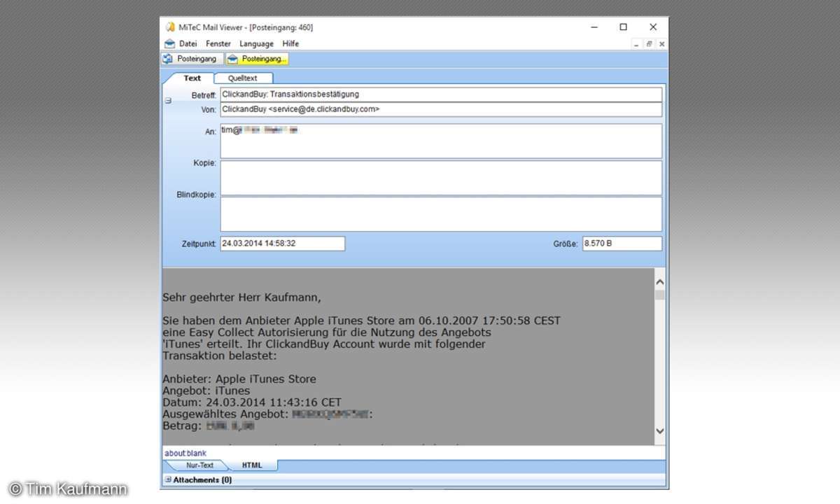
Task: Maximize the MiTeC Mail Viewer window
Action: [x=623, y=27]
